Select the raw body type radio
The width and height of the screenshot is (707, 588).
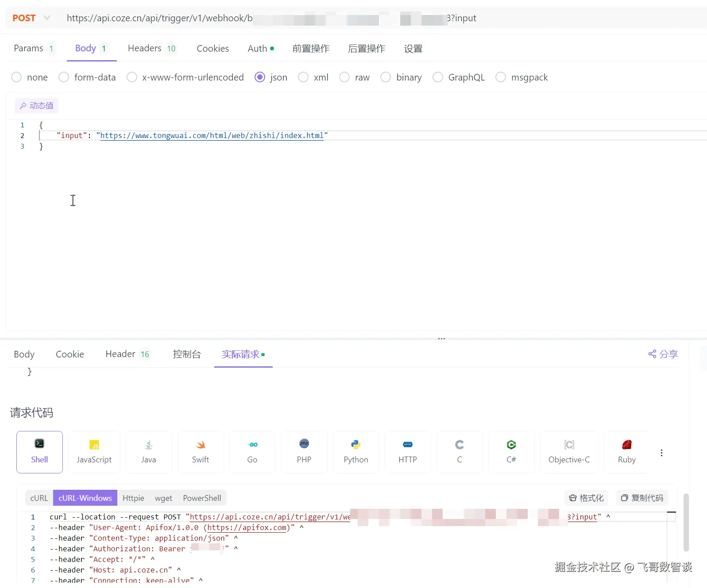click(344, 77)
